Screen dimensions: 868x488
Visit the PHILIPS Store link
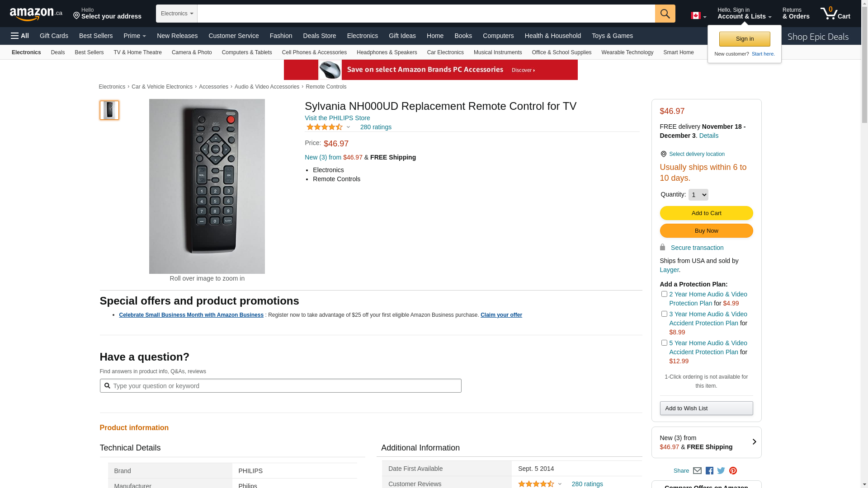coord(337,118)
